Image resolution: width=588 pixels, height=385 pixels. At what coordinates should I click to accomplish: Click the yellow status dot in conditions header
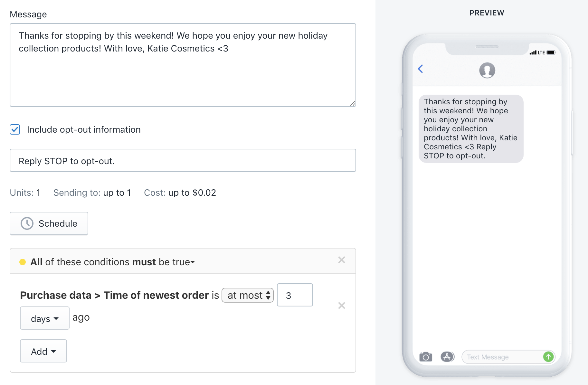tap(23, 262)
